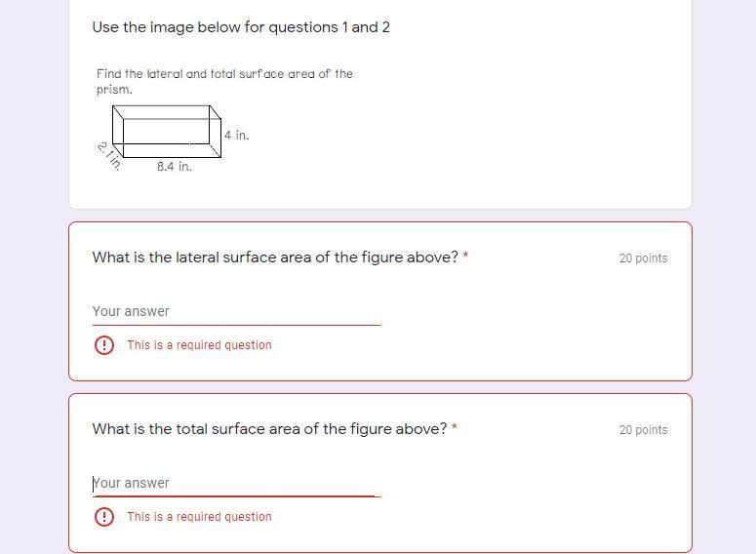This screenshot has height=554, width=756.
Task: Click the rectangular prism diagram
Action: pos(167,130)
